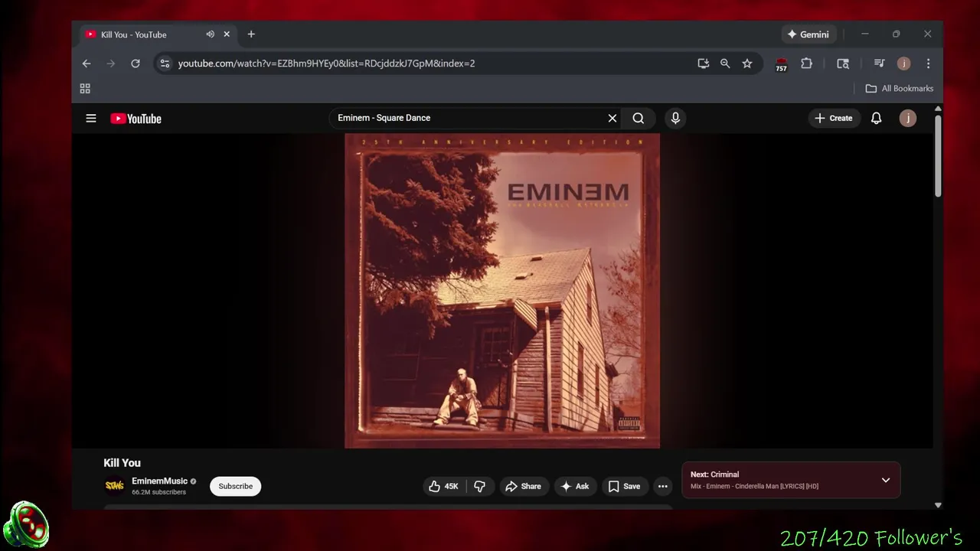The width and height of the screenshot is (980, 551).
Task: Open Gemini in Chrome
Action: click(808, 34)
